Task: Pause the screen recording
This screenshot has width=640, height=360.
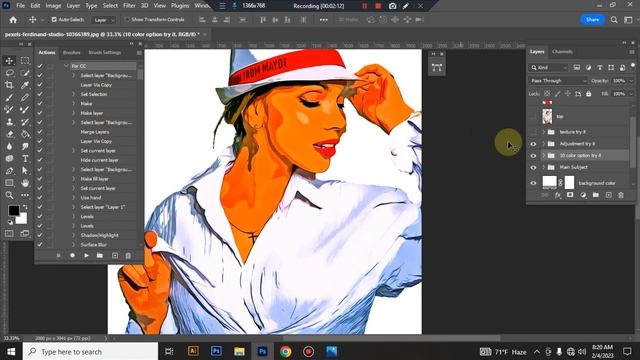Action: click(x=364, y=6)
